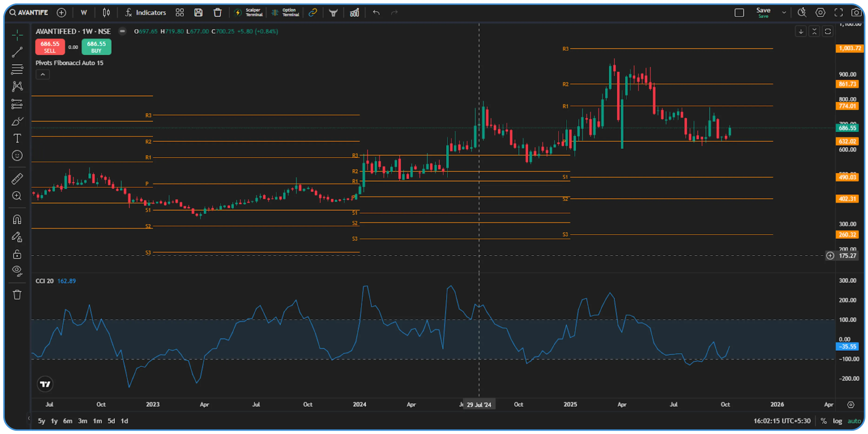Toggle Magnet mode in left toolbar
868x434 pixels.
click(17, 220)
